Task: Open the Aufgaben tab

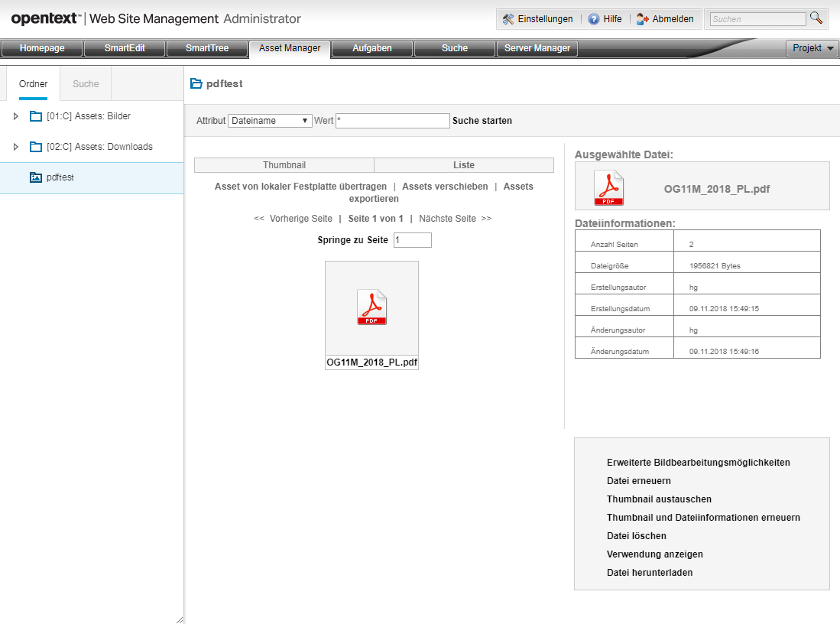Action: coord(371,48)
